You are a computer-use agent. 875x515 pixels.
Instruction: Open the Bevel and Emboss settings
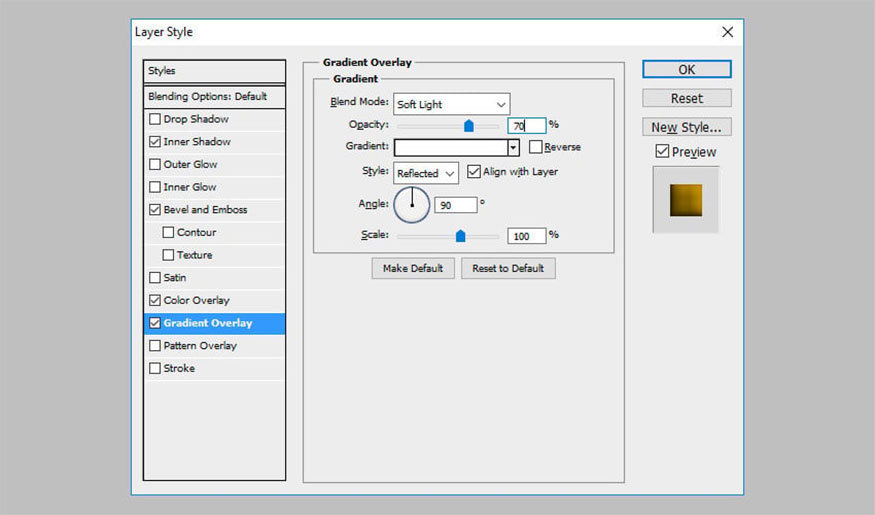pyautogui.click(x=205, y=210)
